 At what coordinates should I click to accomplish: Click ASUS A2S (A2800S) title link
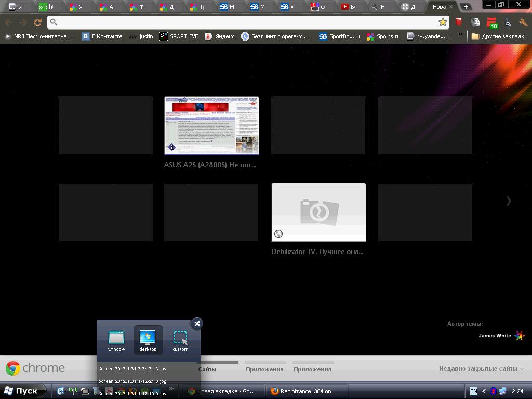coord(210,165)
